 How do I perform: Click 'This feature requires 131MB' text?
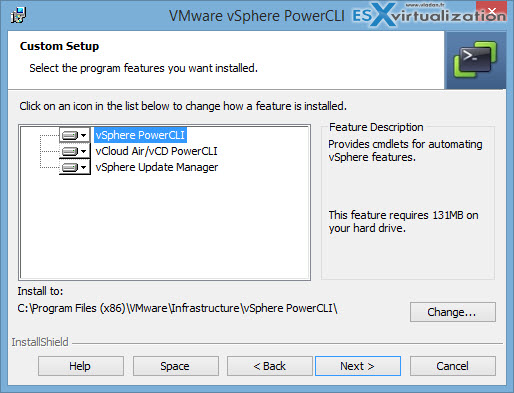(403, 222)
